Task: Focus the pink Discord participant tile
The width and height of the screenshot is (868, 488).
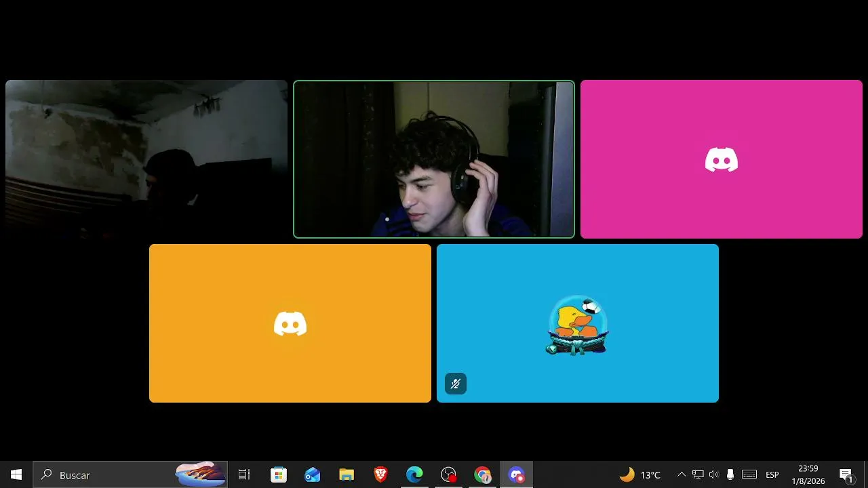Action: click(x=722, y=159)
